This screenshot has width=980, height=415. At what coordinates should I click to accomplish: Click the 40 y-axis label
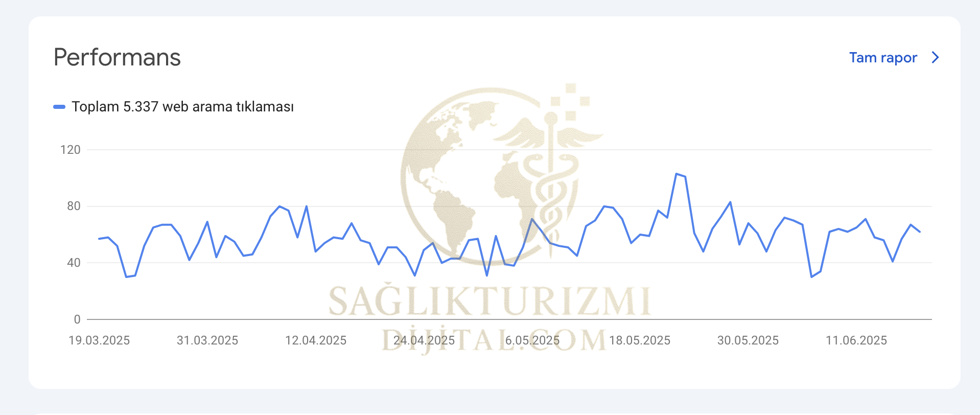pos(74,263)
